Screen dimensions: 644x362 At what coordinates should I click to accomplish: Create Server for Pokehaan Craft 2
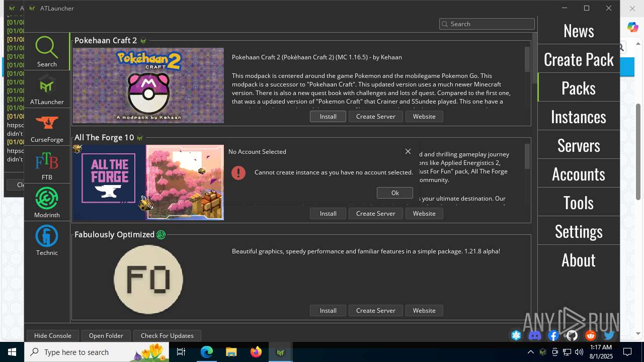coord(376,116)
